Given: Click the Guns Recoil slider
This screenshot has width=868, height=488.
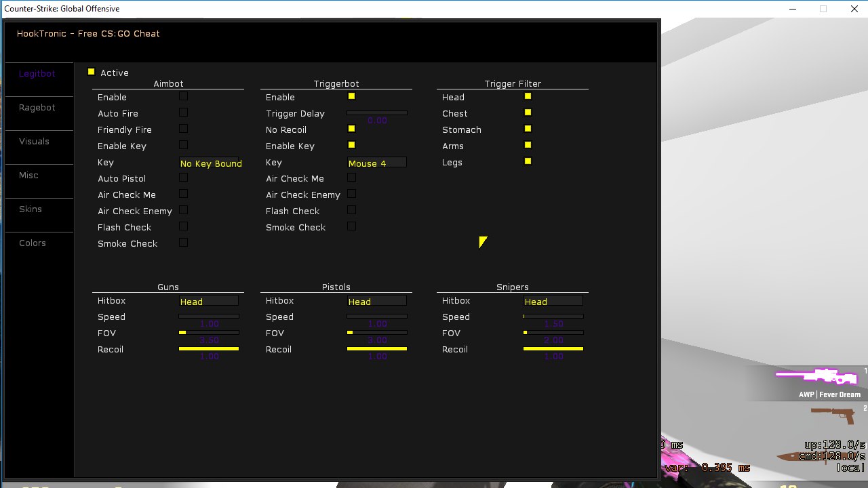Looking at the screenshot, I should click(x=209, y=348).
